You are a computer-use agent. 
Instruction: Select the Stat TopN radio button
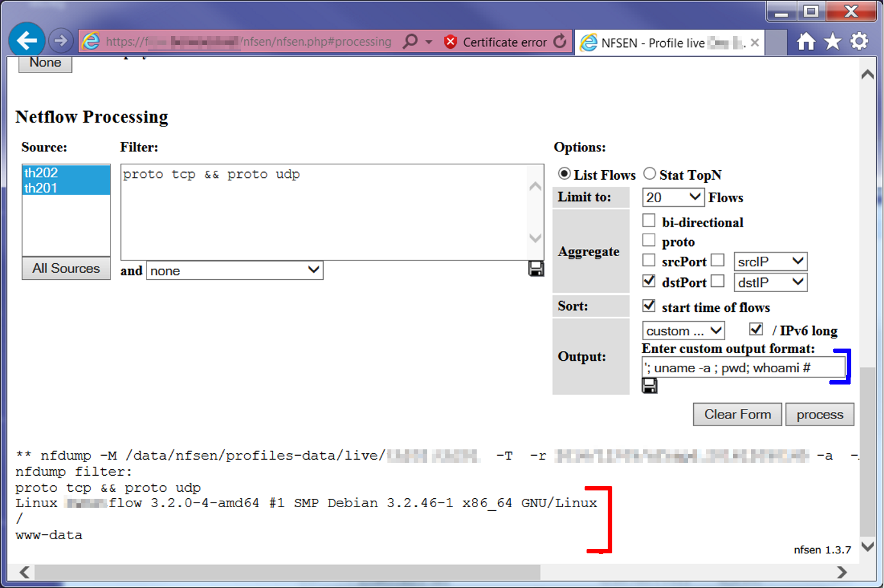[x=650, y=174]
